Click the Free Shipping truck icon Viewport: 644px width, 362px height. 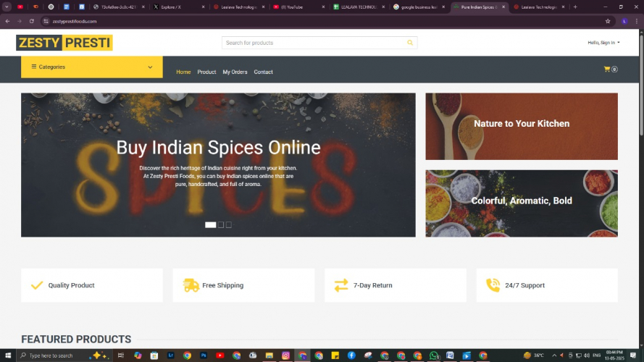[191, 285]
